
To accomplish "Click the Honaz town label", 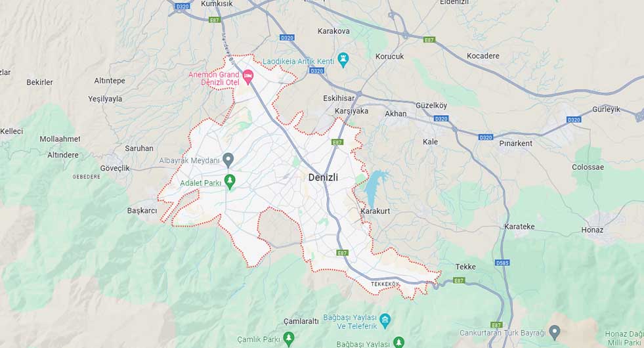I will click(592, 230).
